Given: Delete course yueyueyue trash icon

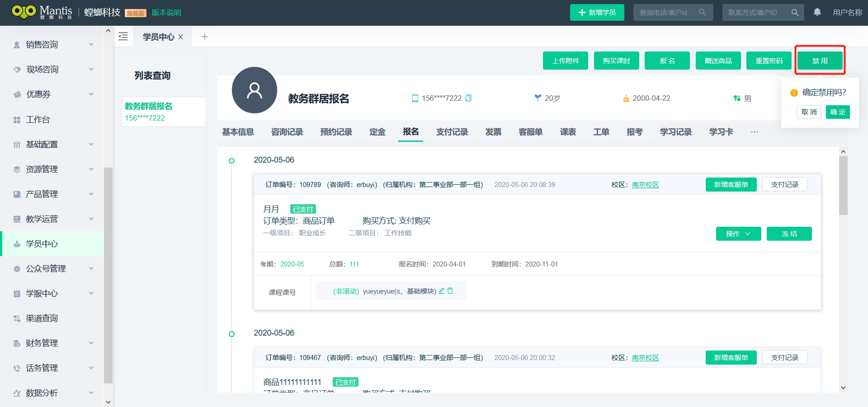Looking at the screenshot, I should click(x=450, y=291).
